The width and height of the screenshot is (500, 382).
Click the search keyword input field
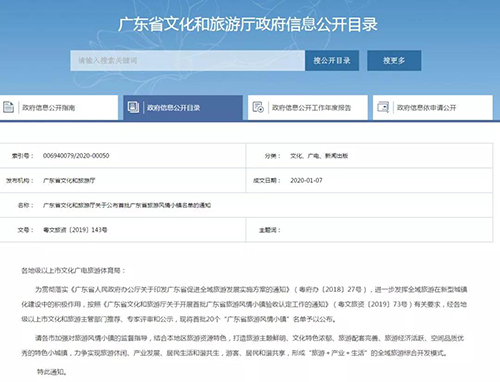(x=187, y=61)
